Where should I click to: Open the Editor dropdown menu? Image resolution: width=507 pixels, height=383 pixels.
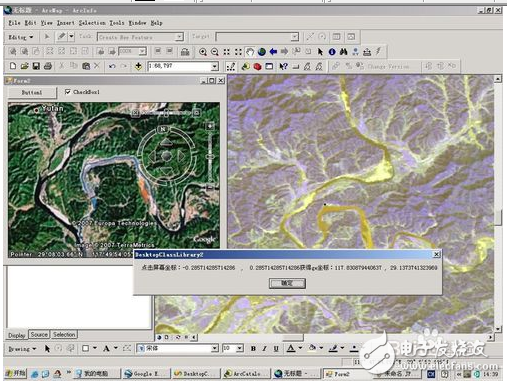coord(20,37)
